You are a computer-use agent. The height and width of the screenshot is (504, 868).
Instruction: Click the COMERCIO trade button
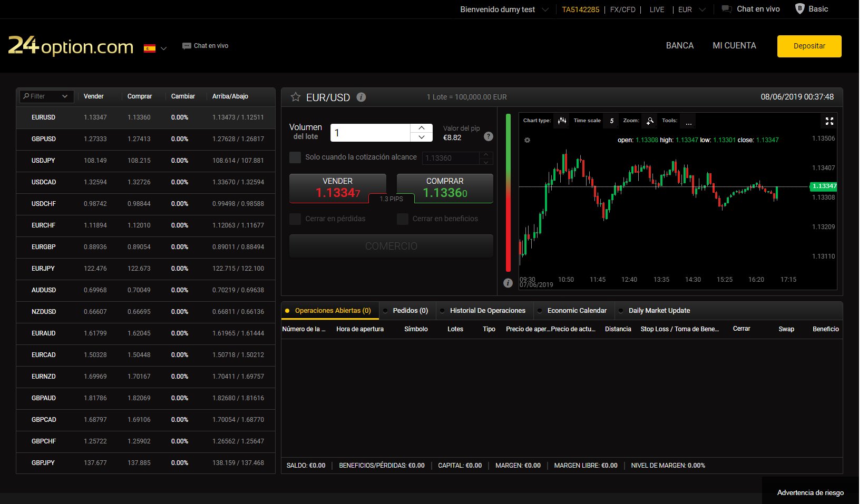pyautogui.click(x=391, y=246)
